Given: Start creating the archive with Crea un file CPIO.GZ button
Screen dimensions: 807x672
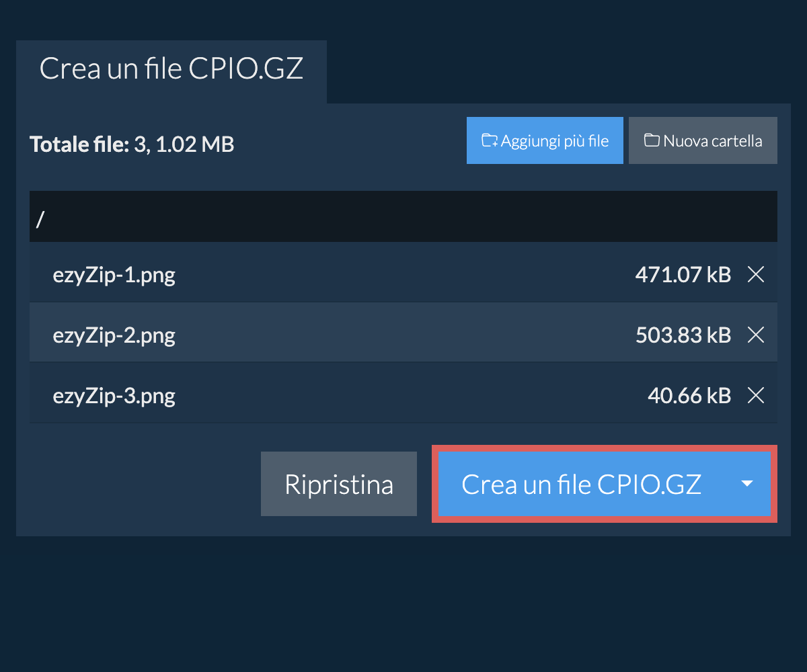Looking at the screenshot, I should [581, 484].
